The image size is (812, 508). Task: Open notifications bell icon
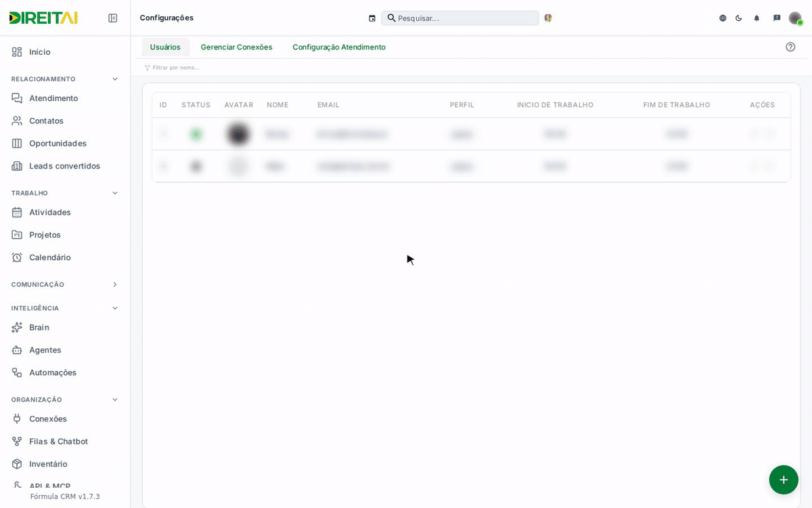point(757,18)
